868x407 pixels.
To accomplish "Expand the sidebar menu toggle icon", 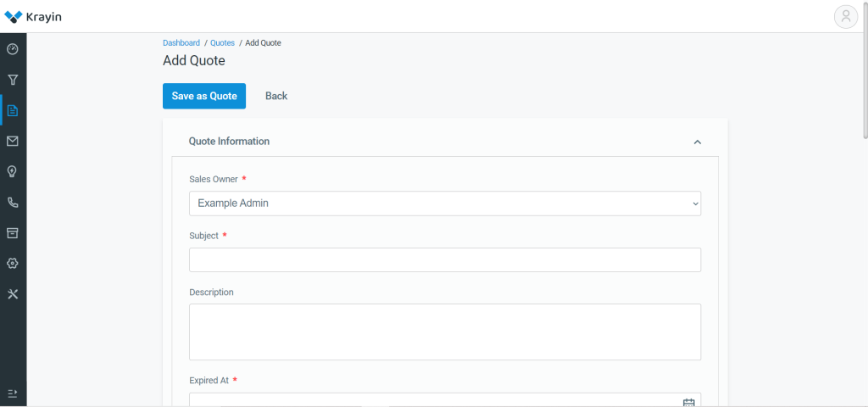I will 13,393.
